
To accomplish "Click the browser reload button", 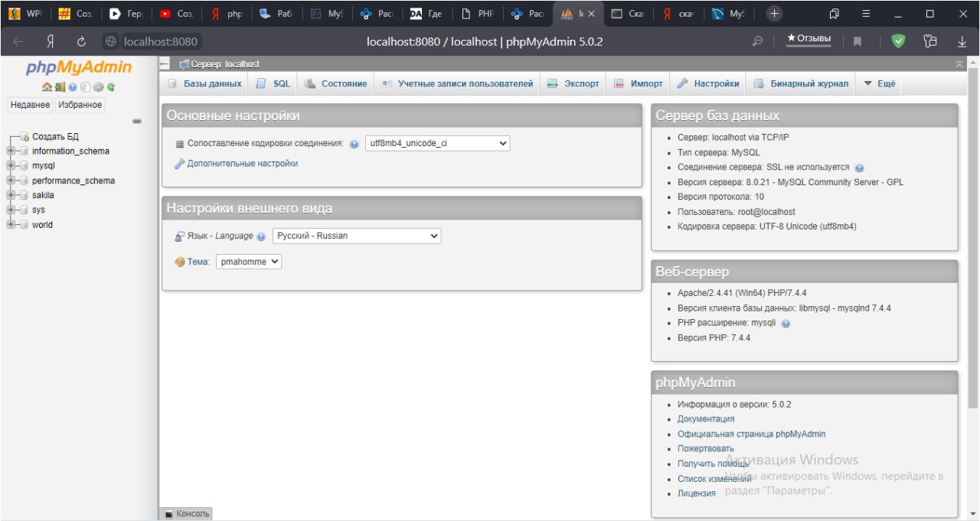I will (81, 42).
